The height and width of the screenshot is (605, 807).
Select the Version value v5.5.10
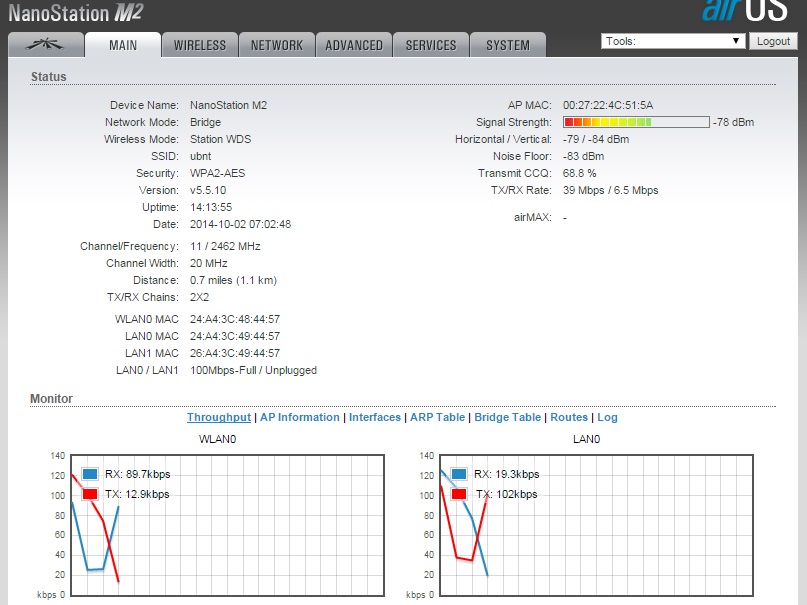click(x=208, y=190)
